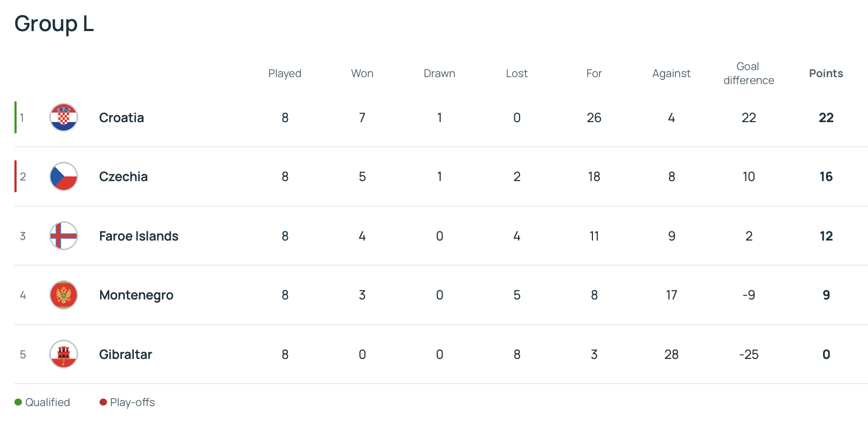Viewport: 868px width, 435px height.
Task: Open the Czechia team link
Action: 123,177
